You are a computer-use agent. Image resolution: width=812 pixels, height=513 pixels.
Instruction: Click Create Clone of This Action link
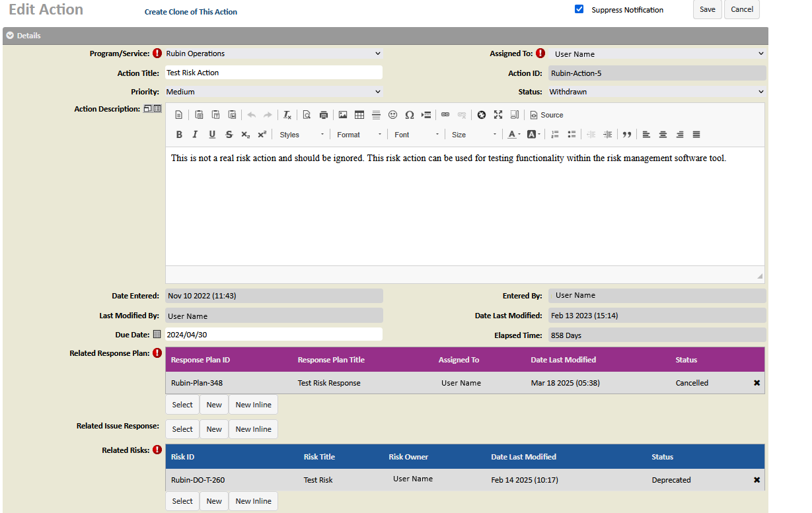191,12
